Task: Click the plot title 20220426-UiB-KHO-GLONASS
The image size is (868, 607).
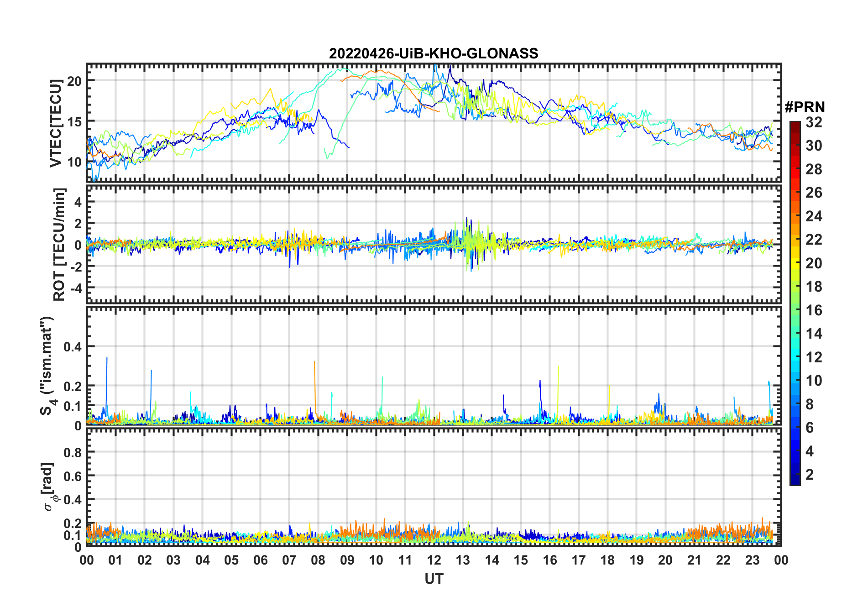Action: pos(434,53)
